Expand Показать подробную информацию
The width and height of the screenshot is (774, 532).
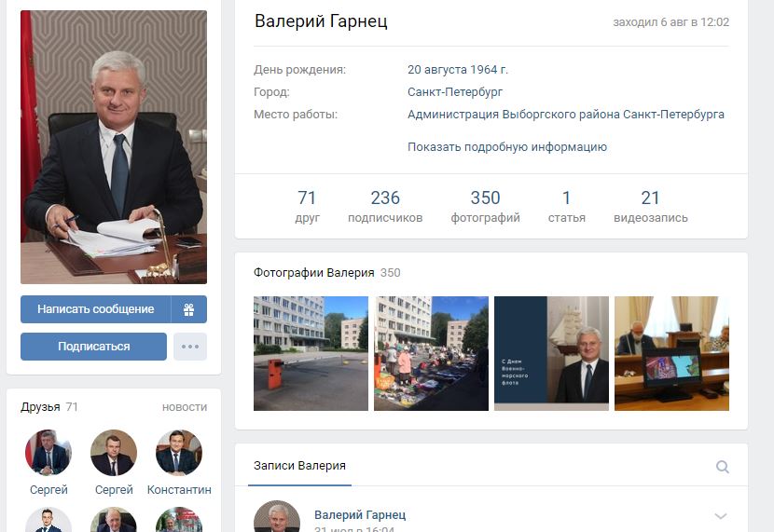pos(507,147)
